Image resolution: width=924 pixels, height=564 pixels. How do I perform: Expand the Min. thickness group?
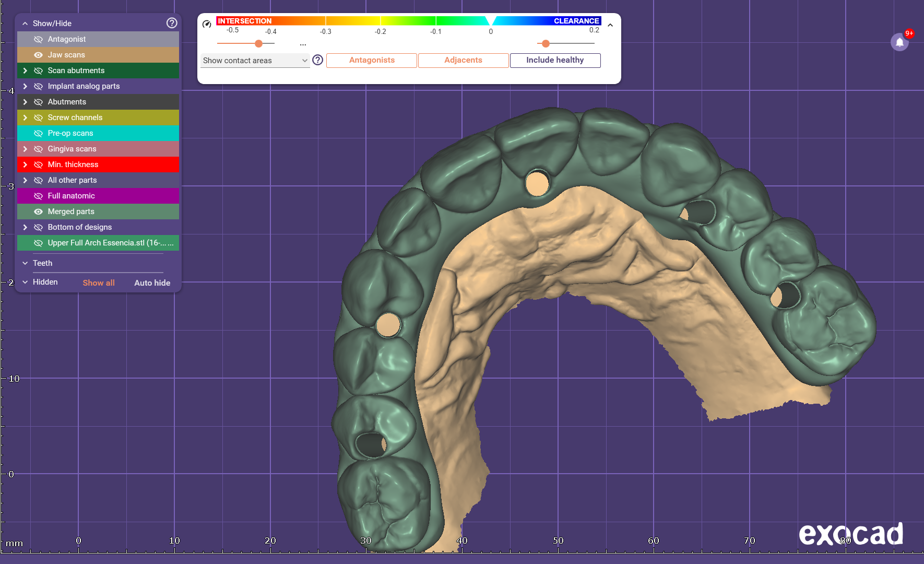25,164
